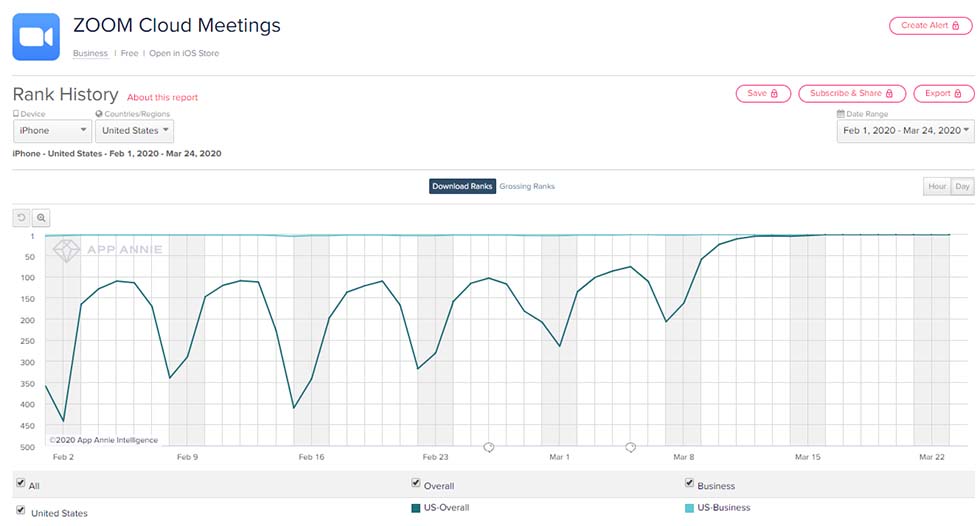Open the event marker near Feb 26
This screenshot has width=980, height=526.
[489, 447]
